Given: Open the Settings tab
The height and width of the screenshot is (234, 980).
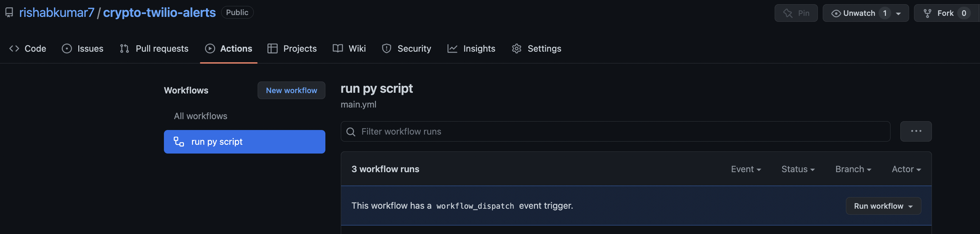Looking at the screenshot, I should (x=536, y=48).
